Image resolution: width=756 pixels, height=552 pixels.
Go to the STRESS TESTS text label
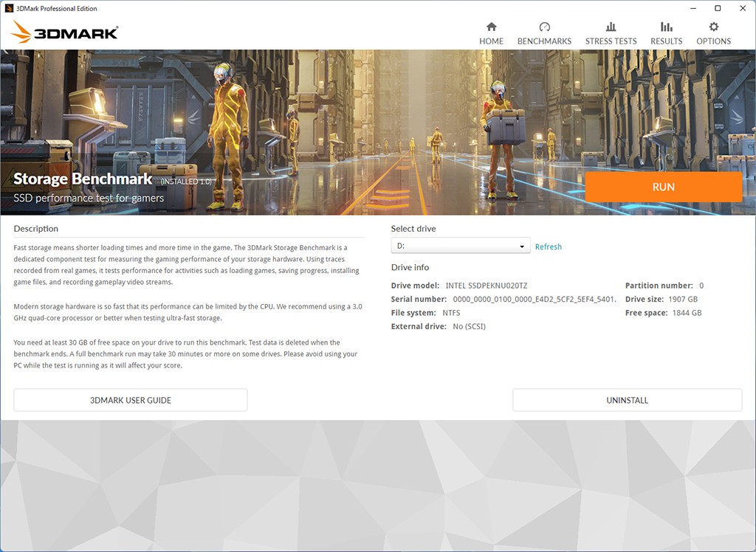click(x=611, y=41)
